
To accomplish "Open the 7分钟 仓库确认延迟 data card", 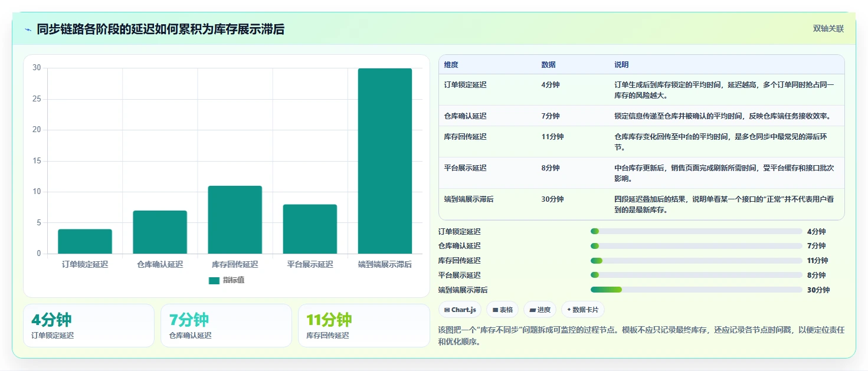I will point(226,326).
